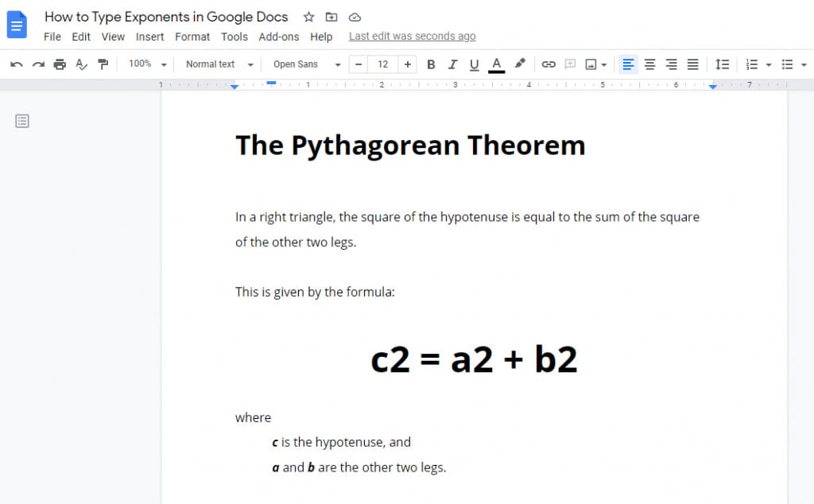This screenshot has width=814, height=504.
Task: Open the Help menu
Action: click(321, 37)
